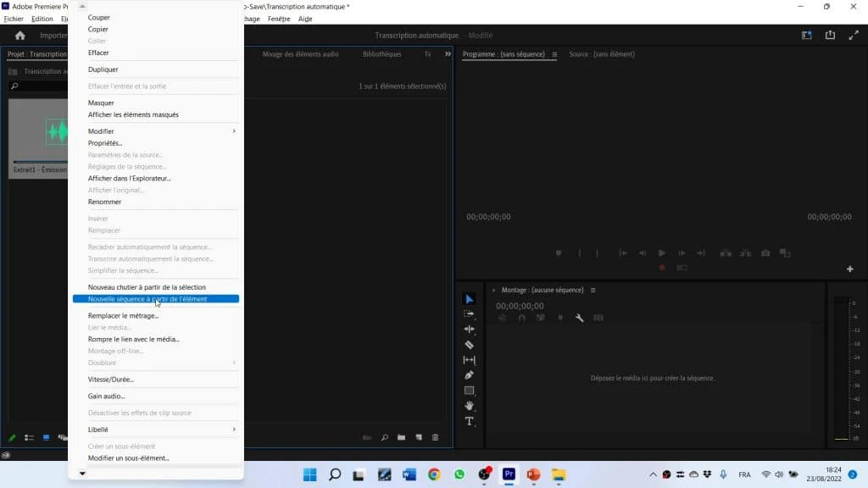Click the timeline timecode 00;00;00;00
The image size is (868, 488).
click(520, 306)
